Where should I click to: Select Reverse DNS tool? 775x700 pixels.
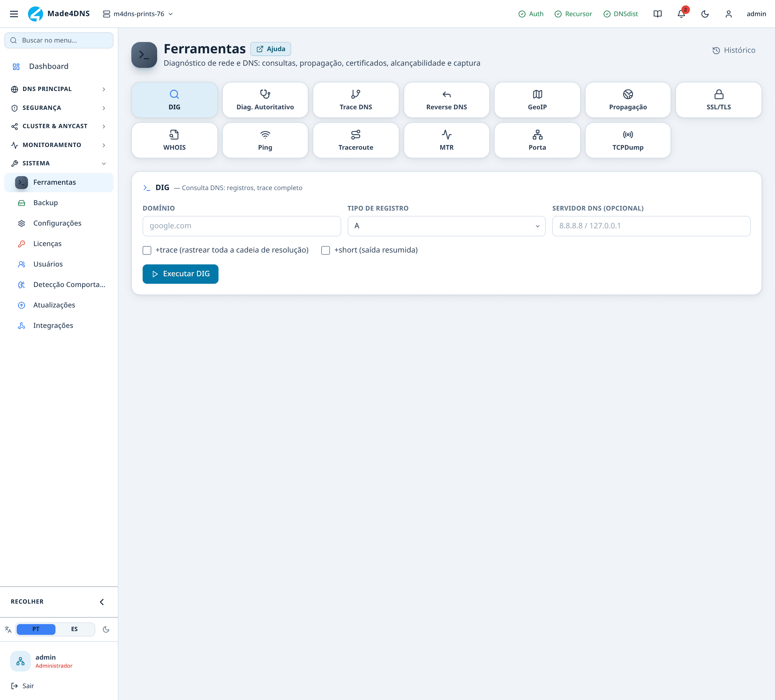pyautogui.click(x=447, y=100)
